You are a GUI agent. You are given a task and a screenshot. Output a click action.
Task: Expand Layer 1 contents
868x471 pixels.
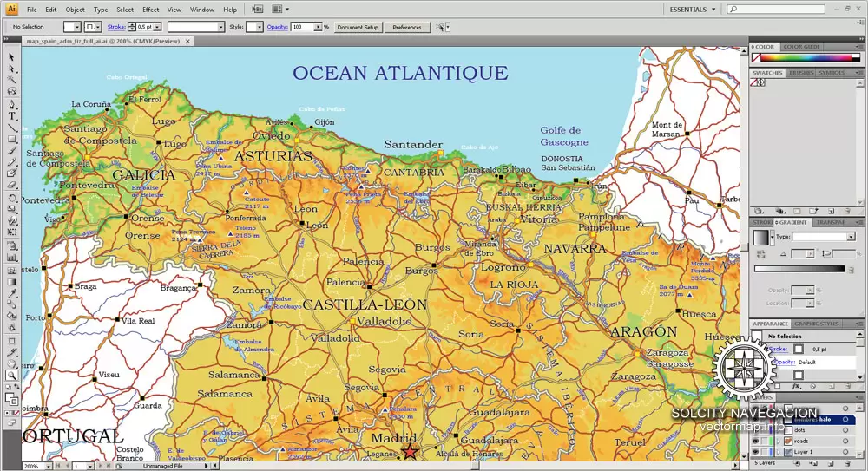point(779,452)
